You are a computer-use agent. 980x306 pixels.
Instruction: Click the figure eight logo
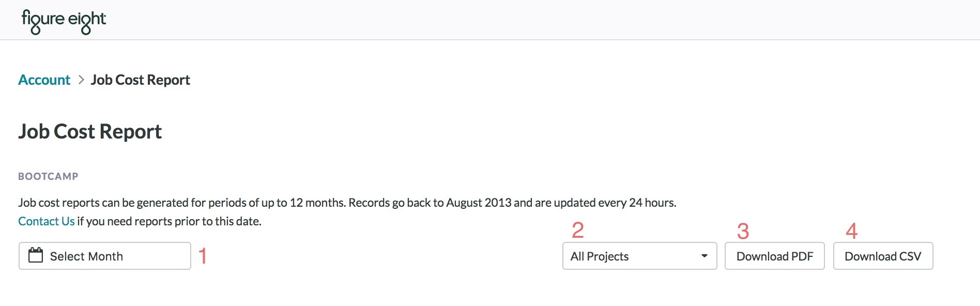(x=64, y=22)
